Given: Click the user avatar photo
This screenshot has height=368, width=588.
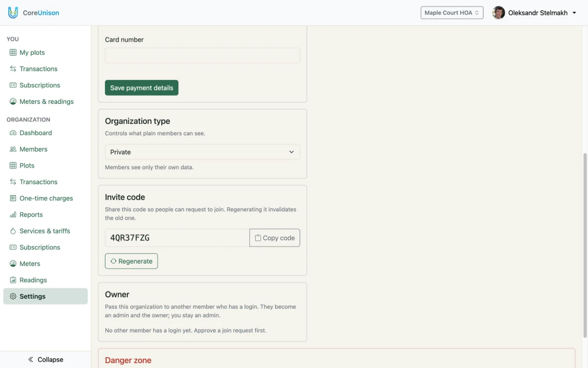Looking at the screenshot, I should (x=498, y=13).
